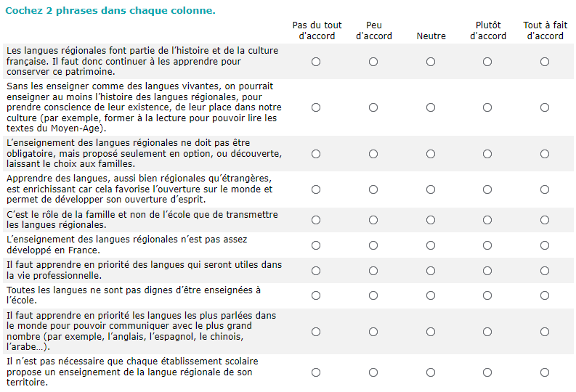Select 'Neutre' for the 'ouverture sur le monde' statement
The width and height of the screenshot is (576, 392).
(x=431, y=189)
